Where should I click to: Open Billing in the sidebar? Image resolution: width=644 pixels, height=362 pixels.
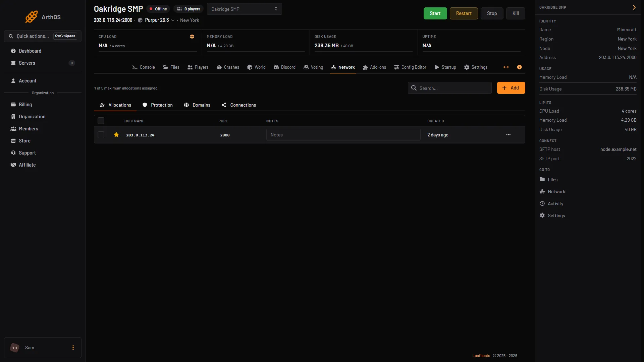pyautogui.click(x=43, y=105)
